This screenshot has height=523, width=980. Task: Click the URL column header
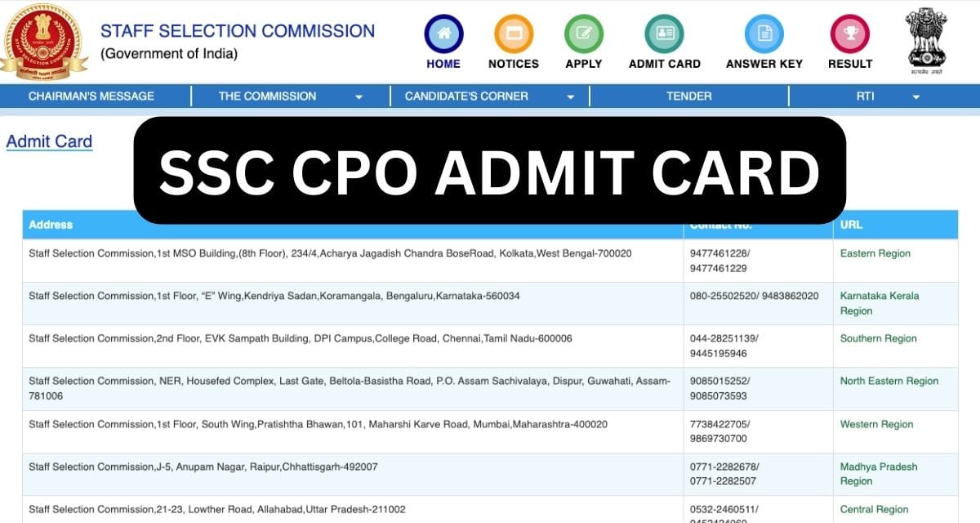[851, 225]
